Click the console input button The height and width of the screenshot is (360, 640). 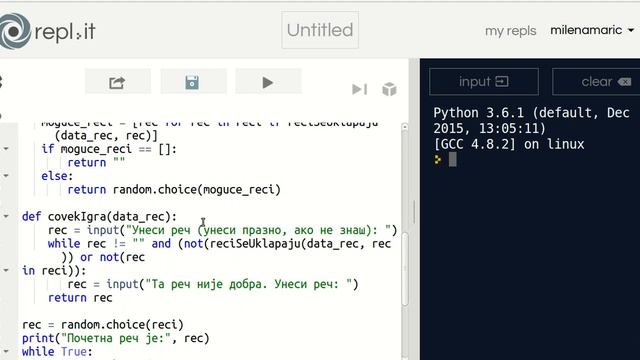(484, 82)
